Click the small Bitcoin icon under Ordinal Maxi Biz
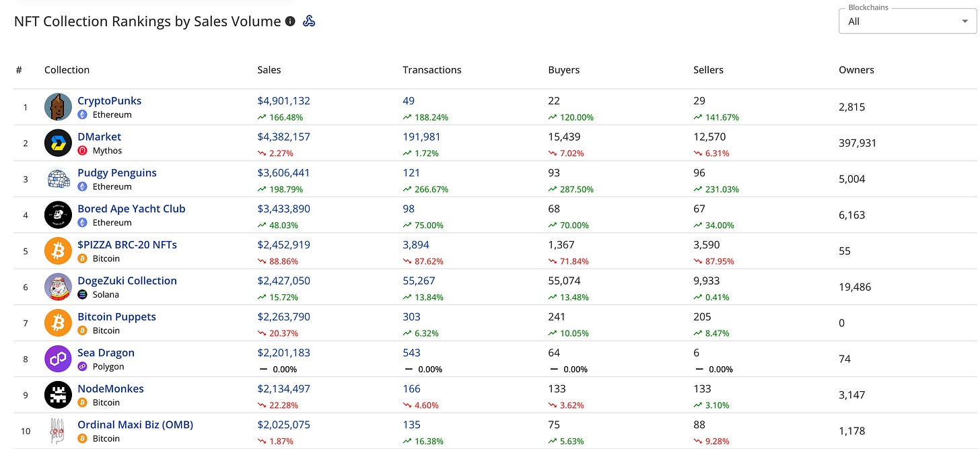This screenshot has height=449, width=980. 83,439
